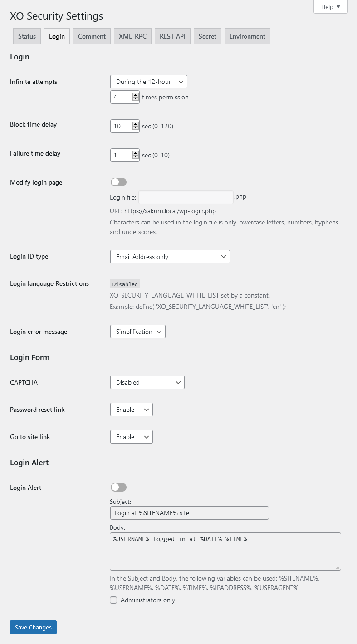Screen dimensions: 357x644
Task: Open the Login ID type dropdown
Action: click(170, 257)
